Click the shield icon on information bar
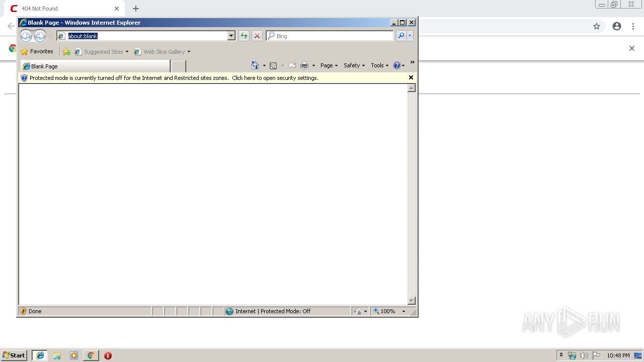The width and height of the screenshot is (644, 362). click(24, 78)
